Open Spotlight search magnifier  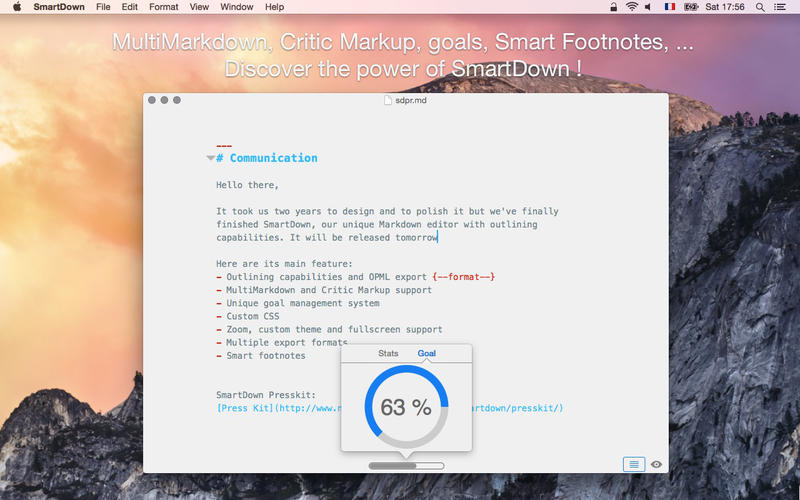(760, 7)
